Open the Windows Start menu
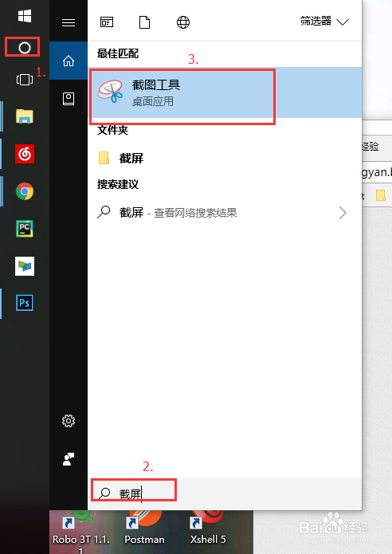This screenshot has width=392, height=554. [x=25, y=16]
